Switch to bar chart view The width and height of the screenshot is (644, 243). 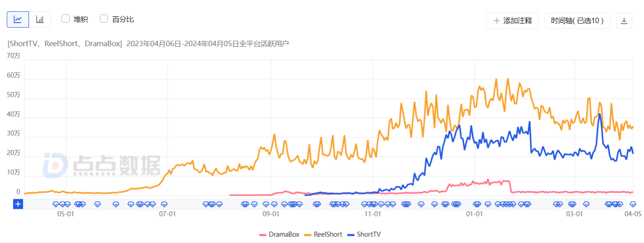tap(40, 19)
